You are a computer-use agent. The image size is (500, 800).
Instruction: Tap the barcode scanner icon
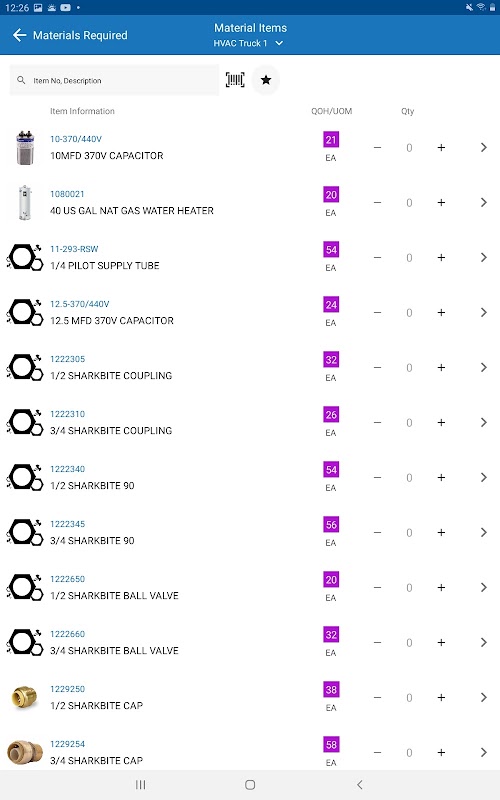(235, 80)
